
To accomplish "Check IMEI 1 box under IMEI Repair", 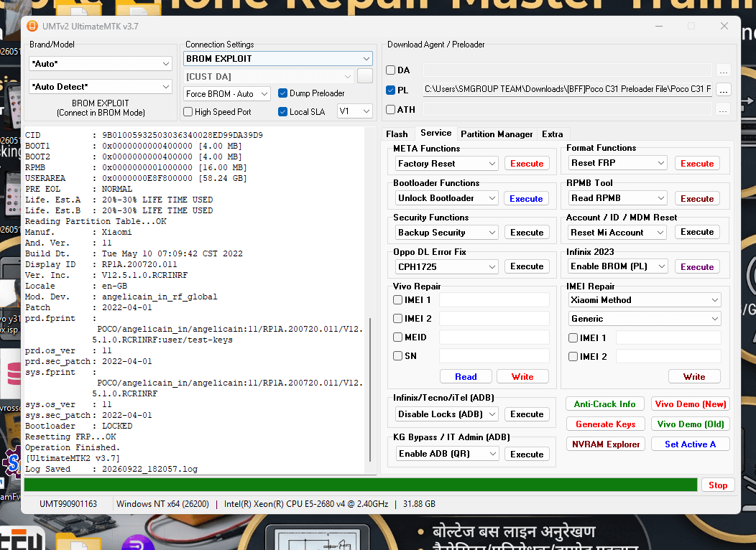I will (573, 338).
